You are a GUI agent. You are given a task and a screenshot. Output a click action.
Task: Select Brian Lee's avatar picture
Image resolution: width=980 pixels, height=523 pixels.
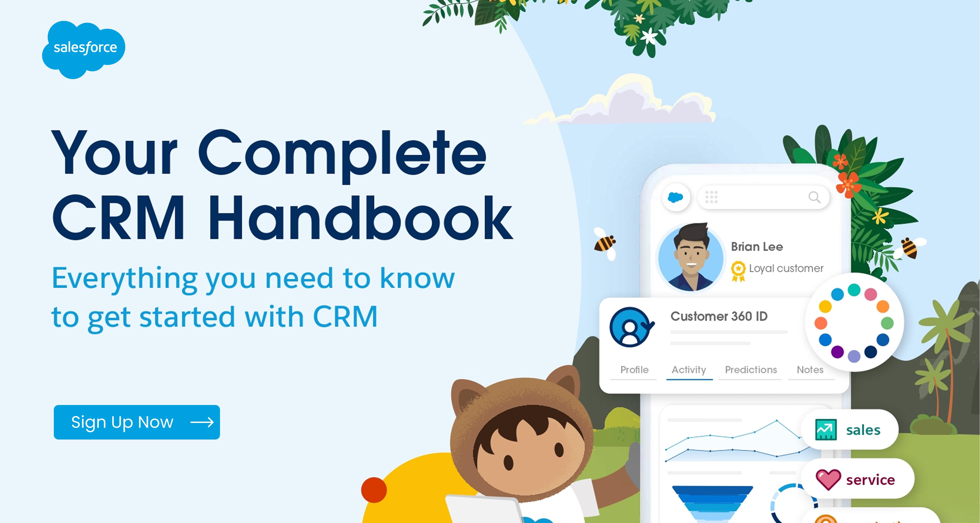pos(691,258)
